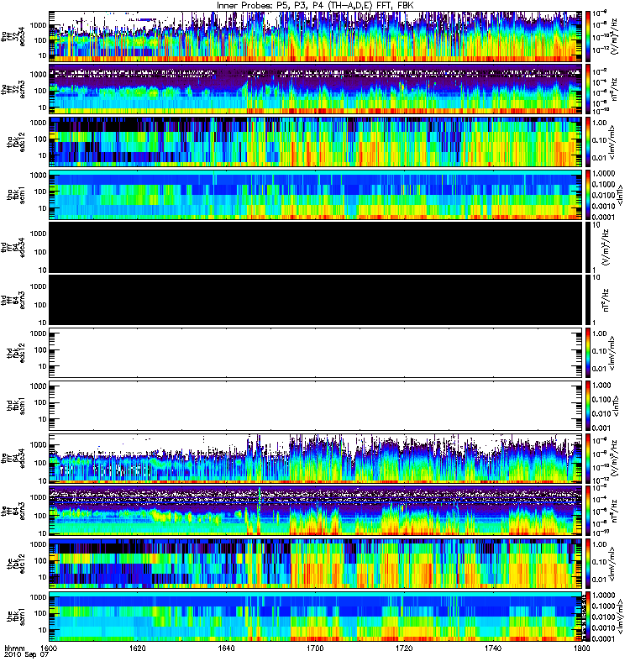Select the the fff 64 edc34 spectrogram panel

[x=315, y=458]
